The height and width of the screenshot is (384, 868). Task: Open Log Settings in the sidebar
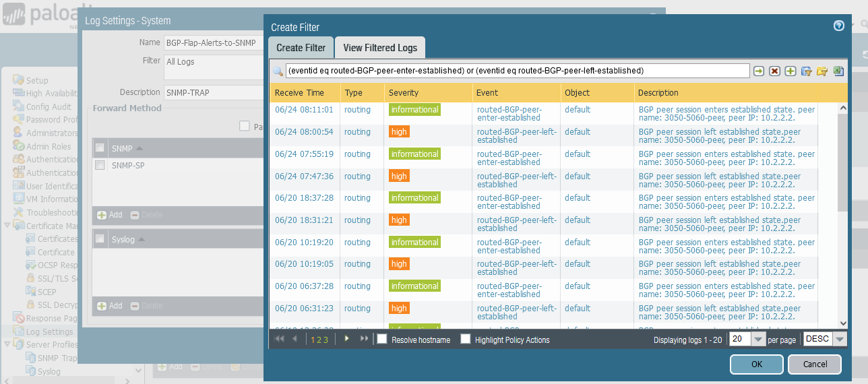43,331
